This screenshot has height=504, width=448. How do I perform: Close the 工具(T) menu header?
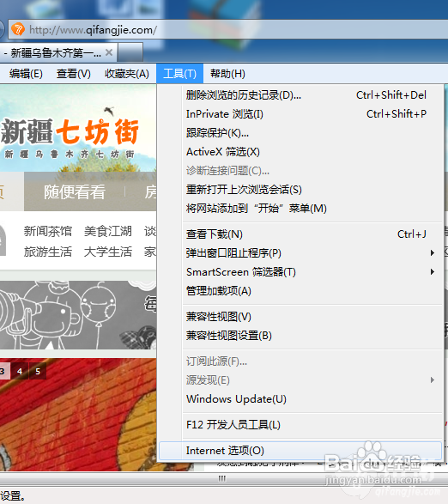(x=179, y=74)
